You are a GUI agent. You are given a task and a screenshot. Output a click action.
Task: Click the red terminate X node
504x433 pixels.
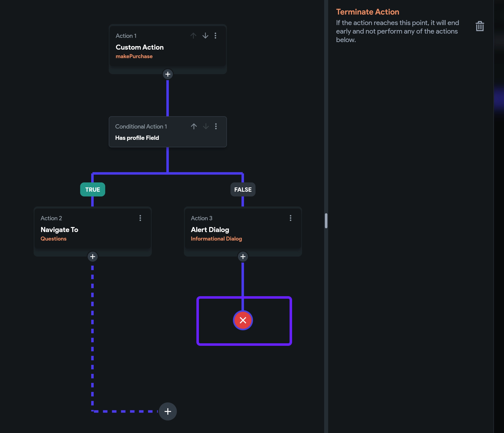243,320
